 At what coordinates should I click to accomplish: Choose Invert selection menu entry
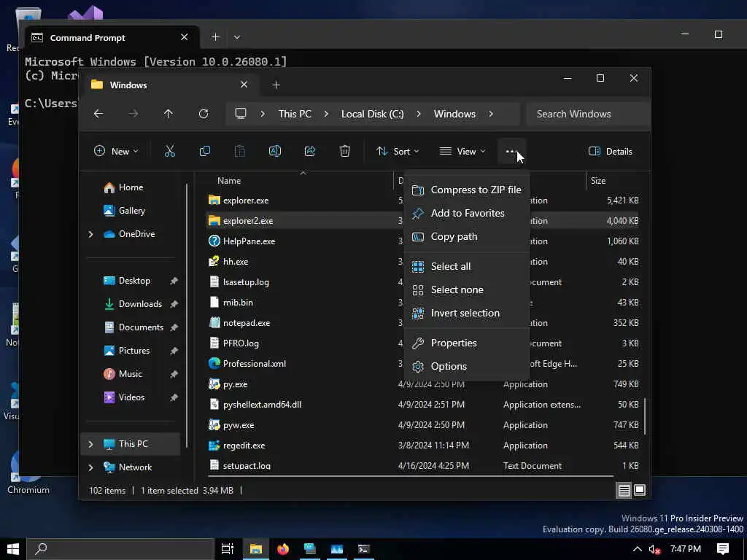click(466, 314)
